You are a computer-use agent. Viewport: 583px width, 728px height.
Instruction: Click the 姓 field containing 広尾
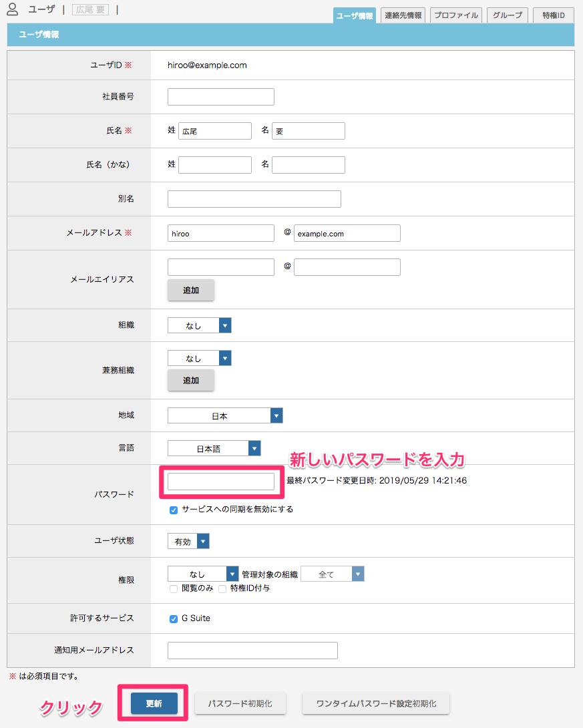215,131
